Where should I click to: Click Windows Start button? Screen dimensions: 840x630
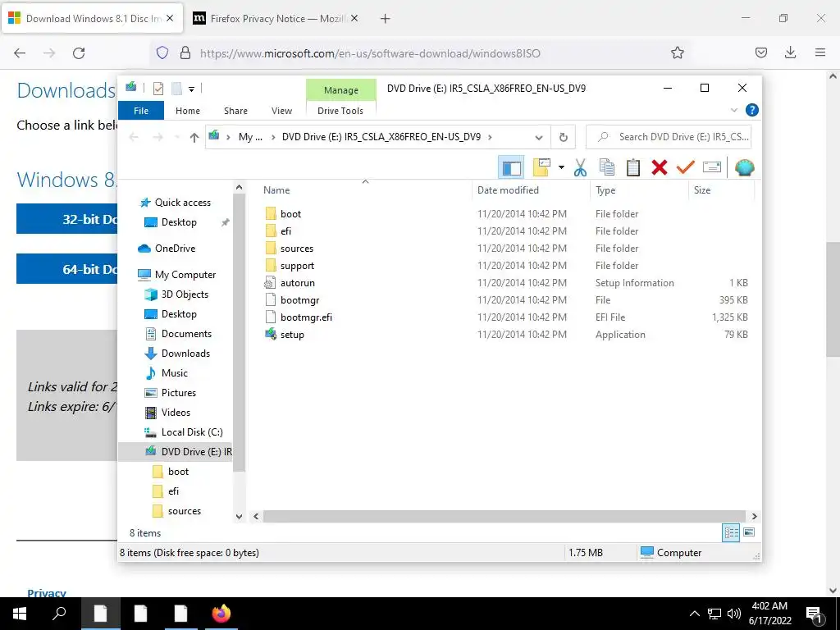20,614
